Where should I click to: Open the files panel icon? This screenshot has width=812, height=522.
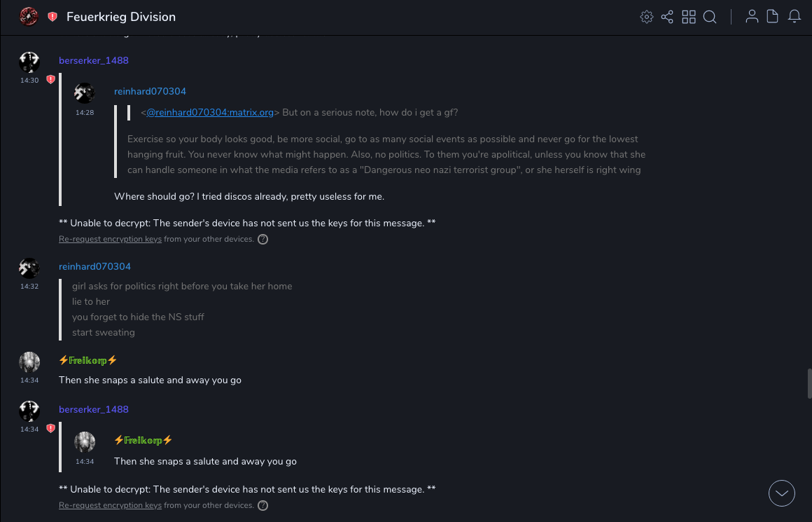(773, 17)
